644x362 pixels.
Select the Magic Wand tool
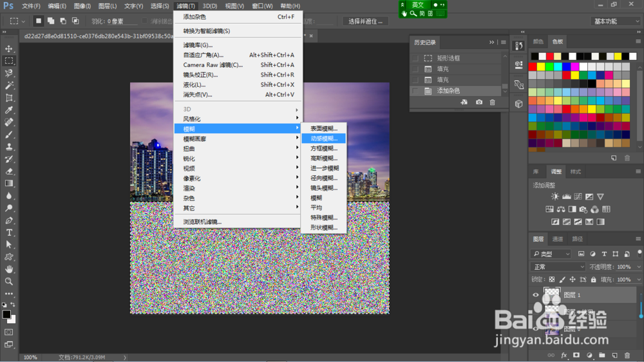pos(8,86)
